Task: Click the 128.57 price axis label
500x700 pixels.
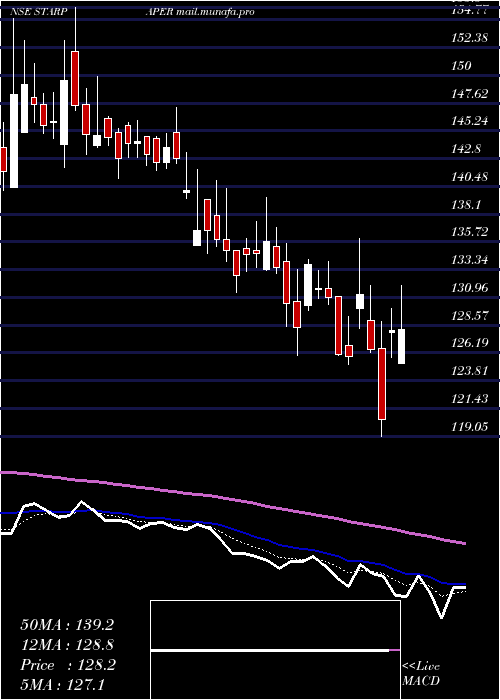Action: (x=468, y=316)
